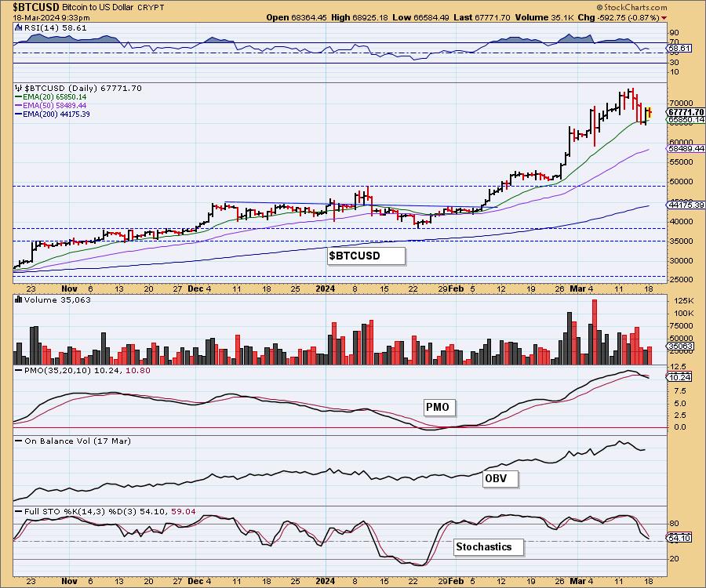Click the 'On Balance Vol (17 Mar)' label

click(x=78, y=441)
